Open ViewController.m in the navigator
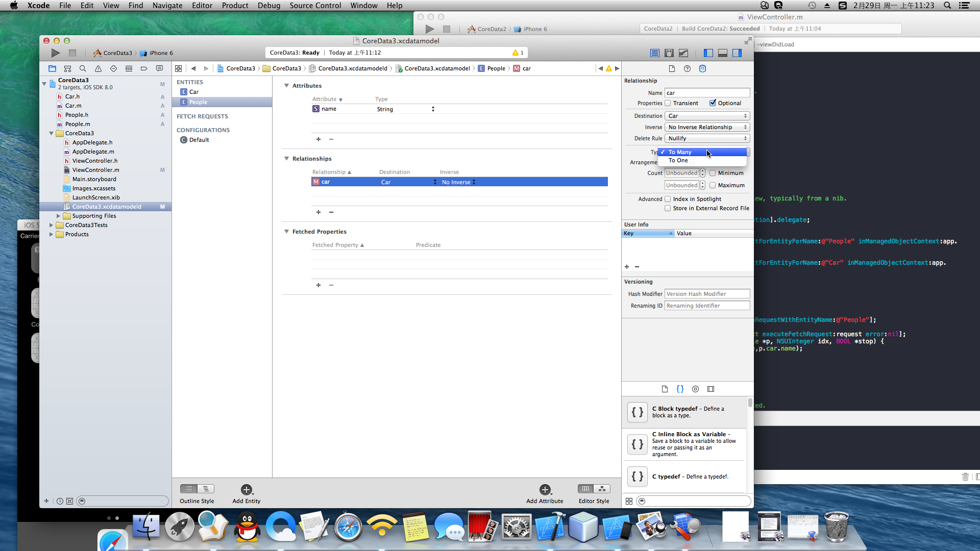The height and width of the screenshot is (551, 980). coord(96,170)
